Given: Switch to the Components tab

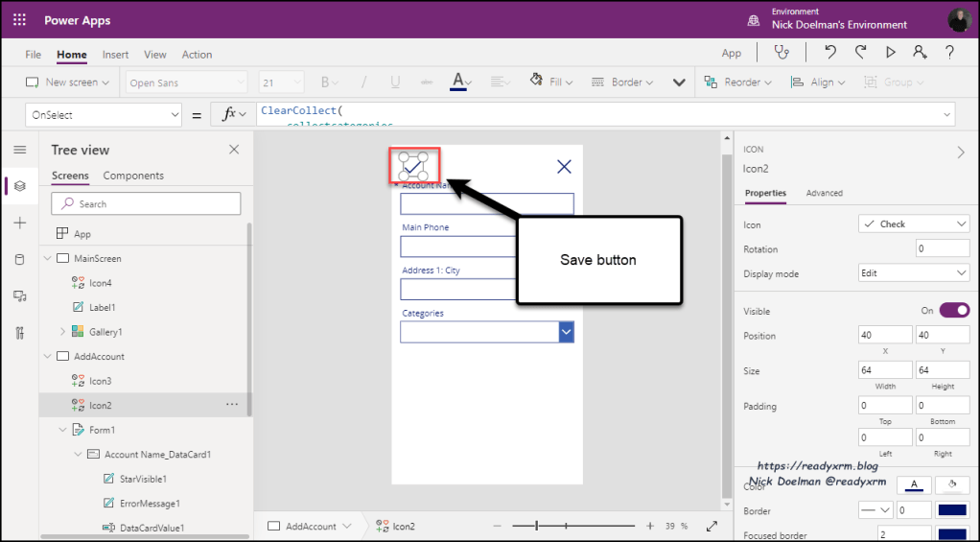Looking at the screenshot, I should 133,176.
